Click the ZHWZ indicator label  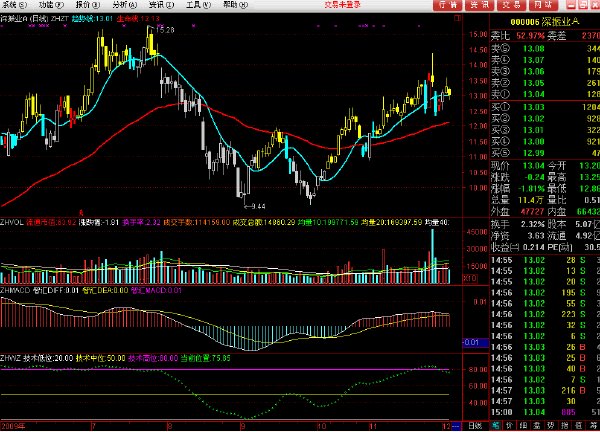10,358
